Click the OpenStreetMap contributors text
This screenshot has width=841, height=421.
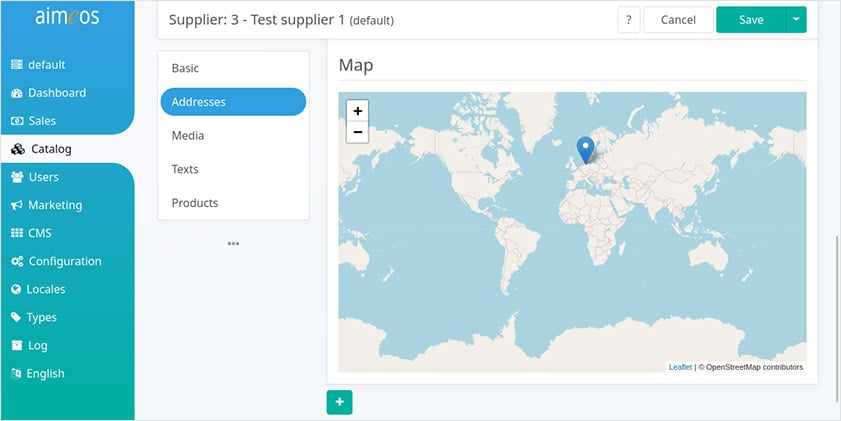[750, 367]
